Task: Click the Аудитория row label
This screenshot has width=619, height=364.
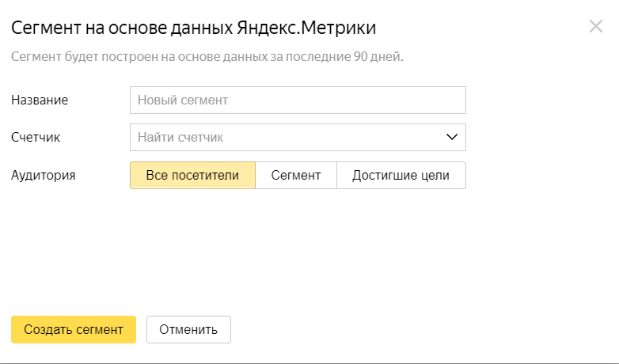Action: point(43,175)
